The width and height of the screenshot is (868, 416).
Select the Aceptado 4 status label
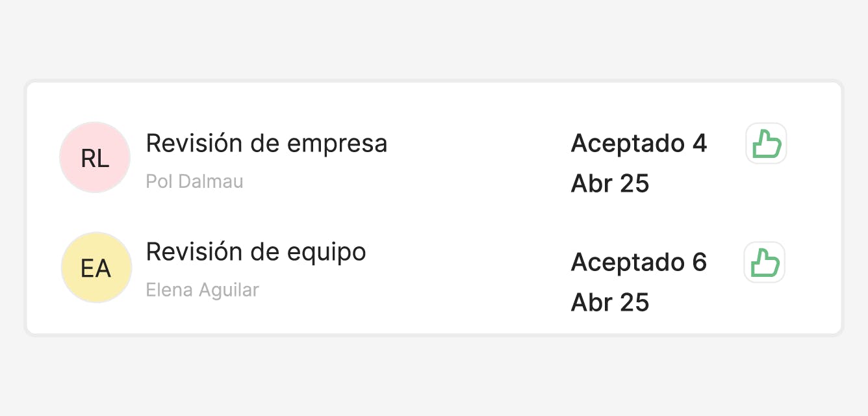[x=639, y=143]
